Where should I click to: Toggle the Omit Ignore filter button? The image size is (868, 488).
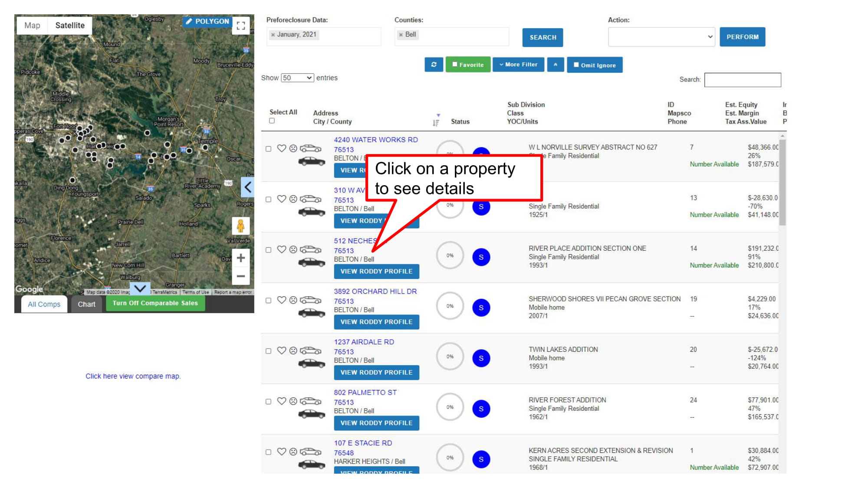pos(595,65)
